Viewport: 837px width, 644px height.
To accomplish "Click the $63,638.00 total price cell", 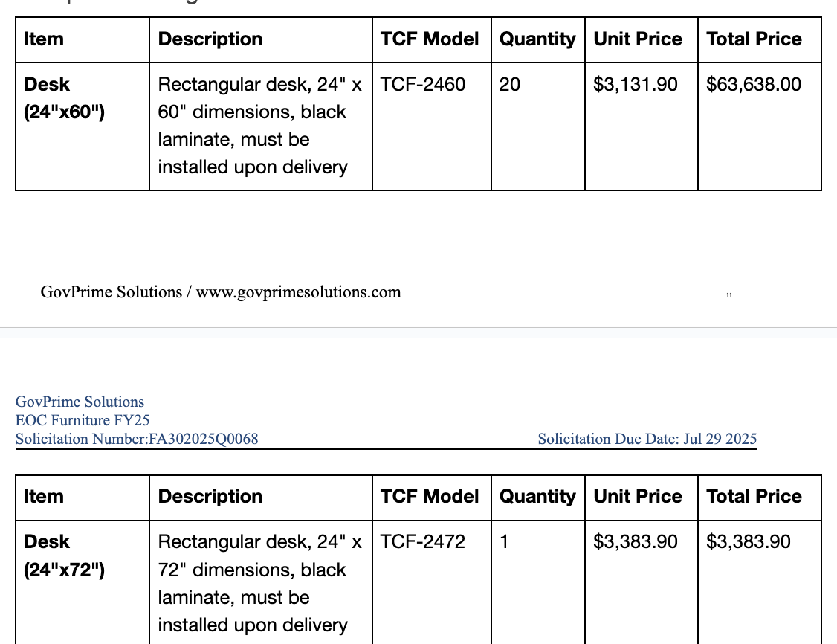I will tap(759, 126).
